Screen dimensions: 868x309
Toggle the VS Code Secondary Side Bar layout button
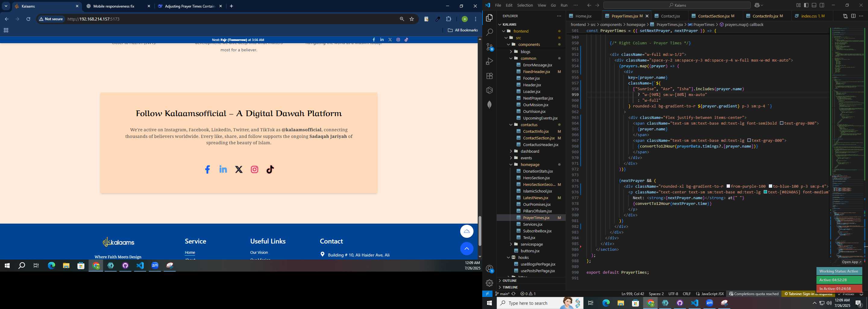click(822, 5)
